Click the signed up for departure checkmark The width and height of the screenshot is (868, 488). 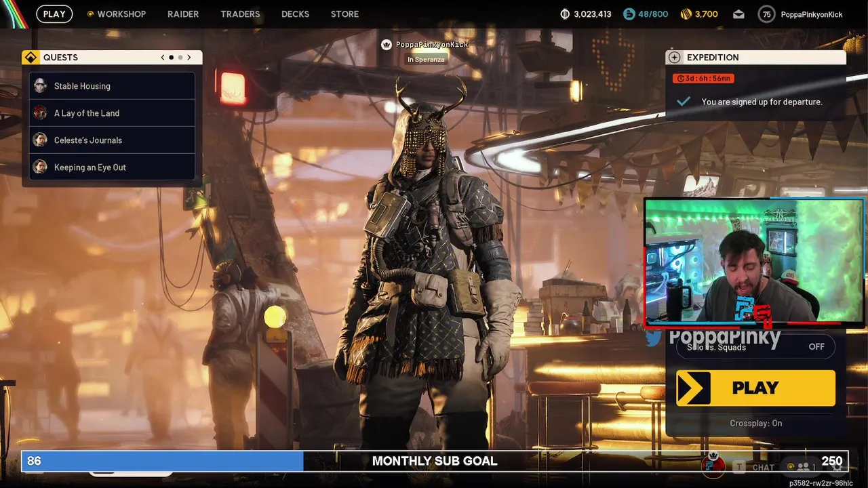684,102
